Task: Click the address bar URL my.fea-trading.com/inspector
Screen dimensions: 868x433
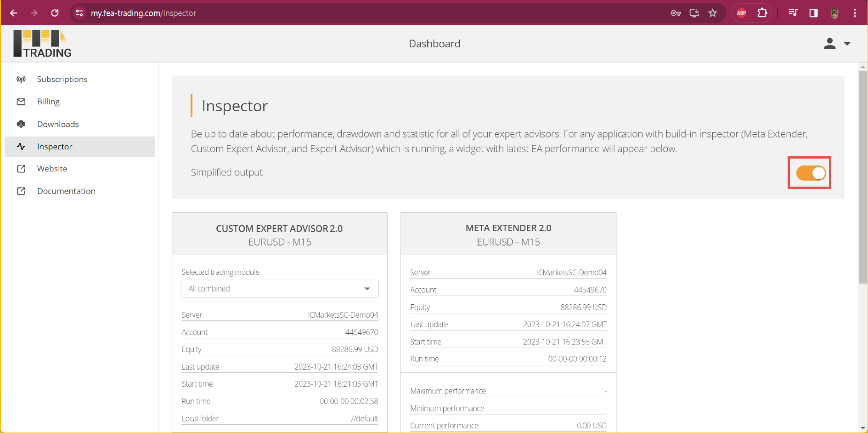Action: click(x=143, y=13)
